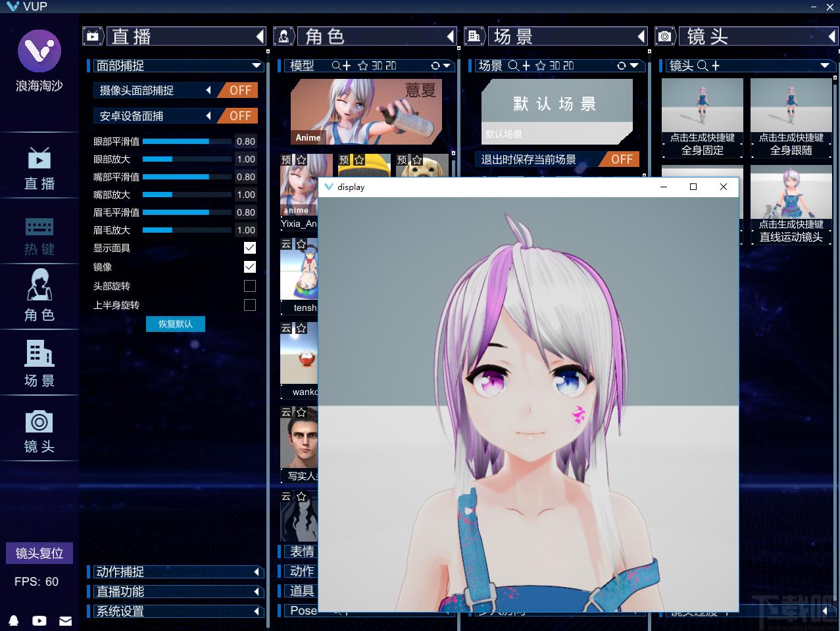
Task: Open the 道具 section in 角色 panel
Action: pyautogui.click(x=302, y=591)
